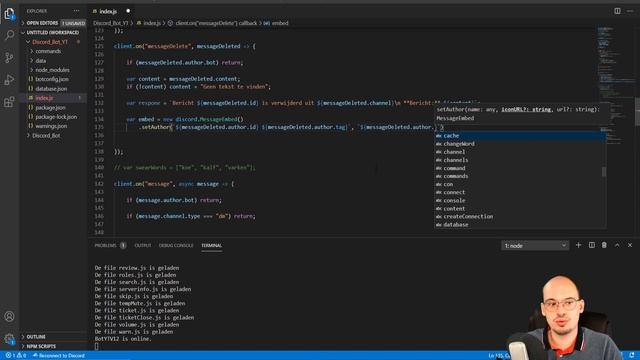Open the Run and Debug view

click(9, 79)
